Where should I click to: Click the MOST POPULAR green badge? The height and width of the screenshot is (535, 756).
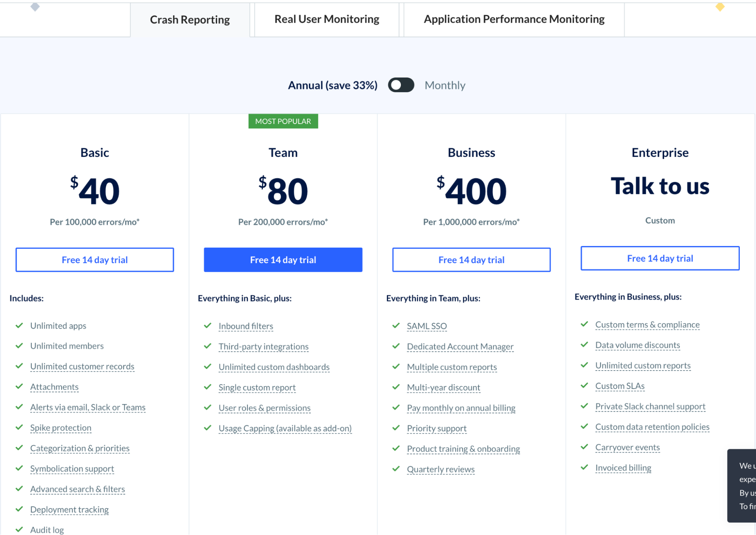pyautogui.click(x=283, y=121)
